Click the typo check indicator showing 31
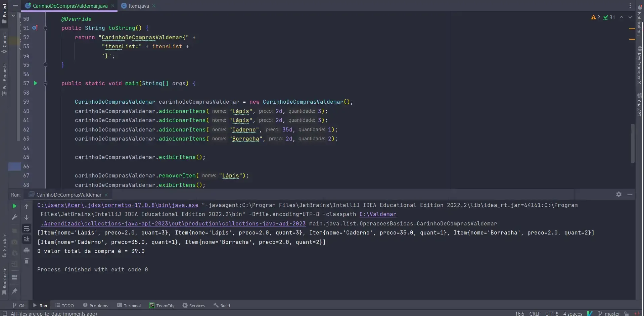644x316 pixels. 609,17
